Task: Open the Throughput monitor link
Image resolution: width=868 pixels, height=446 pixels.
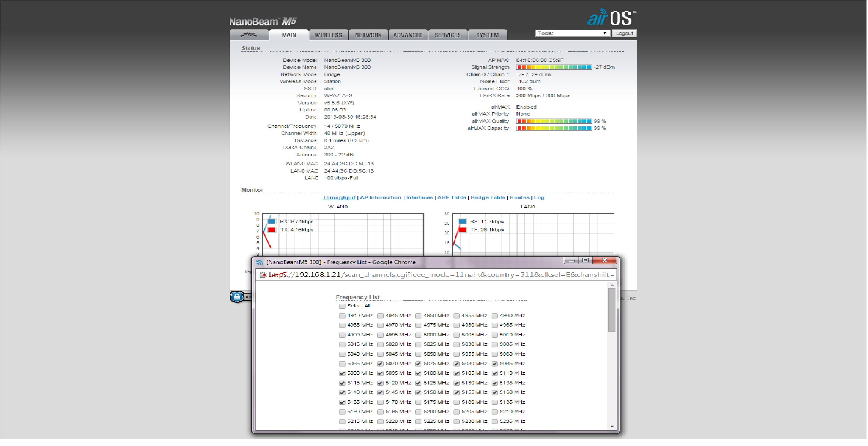Action: coord(339,197)
